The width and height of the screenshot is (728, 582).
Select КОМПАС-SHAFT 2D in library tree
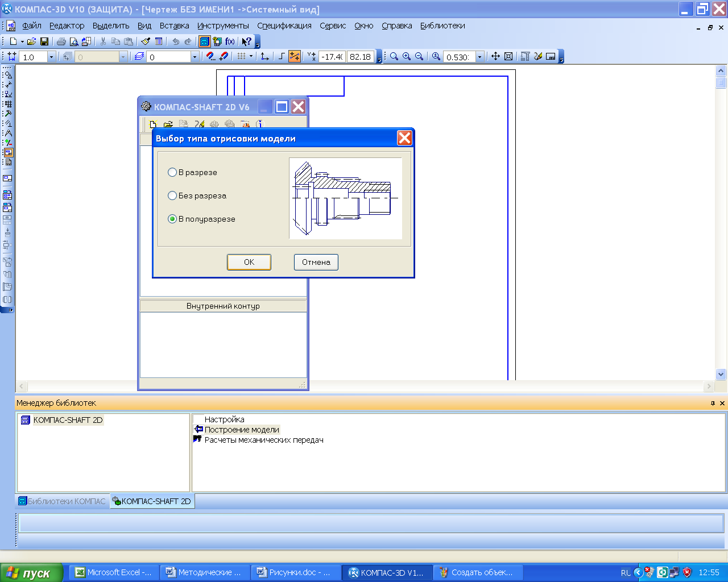[68, 420]
